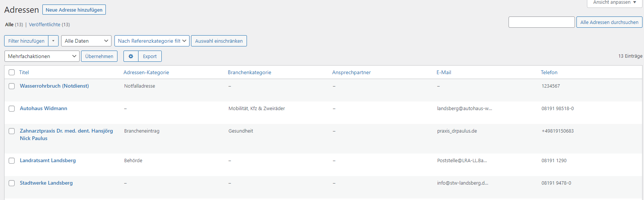Switch to the Alle addresses view
Viewport: 644px width, 200px height.
coord(9,25)
